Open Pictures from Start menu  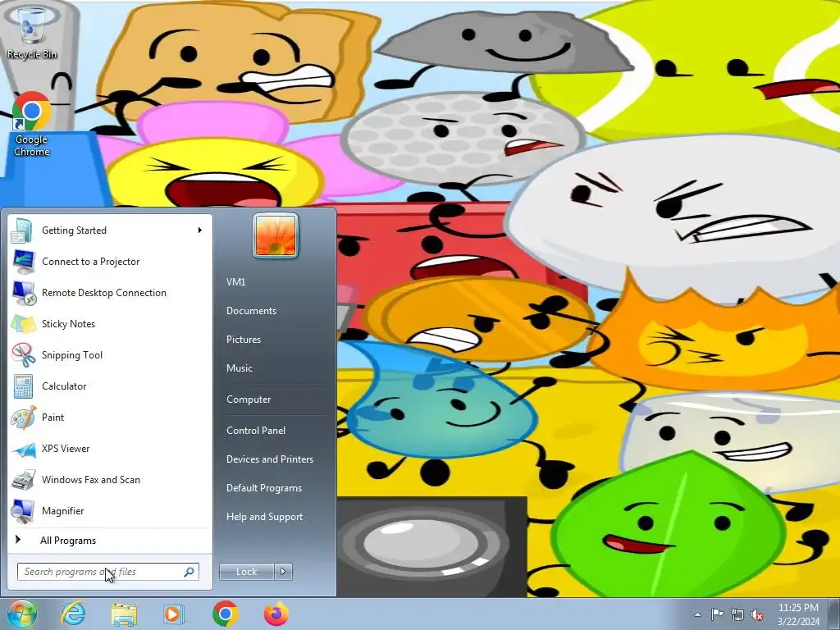pyautogui.click(x=243, y=340)
